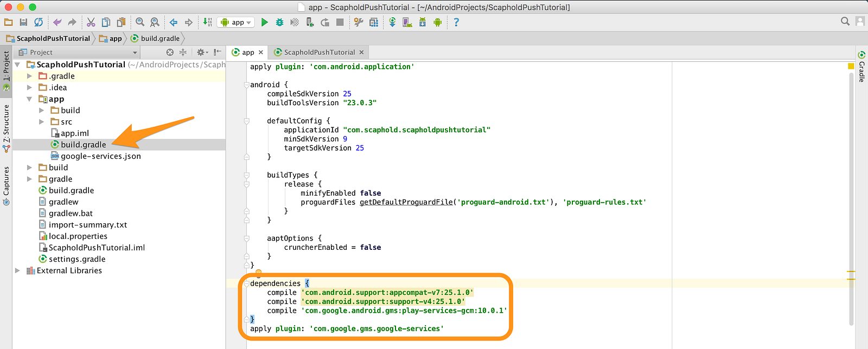
Task: Fold the defaultConfig block in the gutter
Action: pos(246,121)
